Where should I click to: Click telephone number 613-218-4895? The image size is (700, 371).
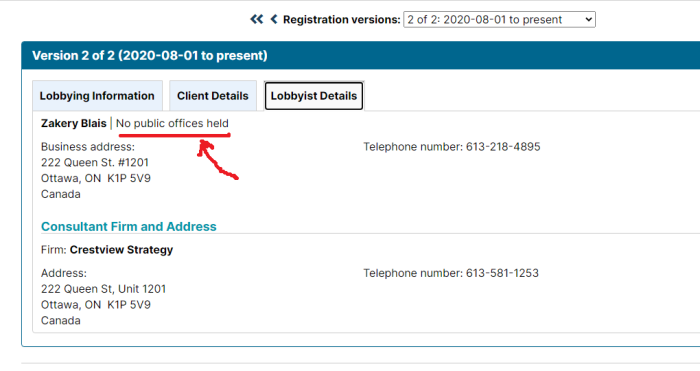(503, 147)
